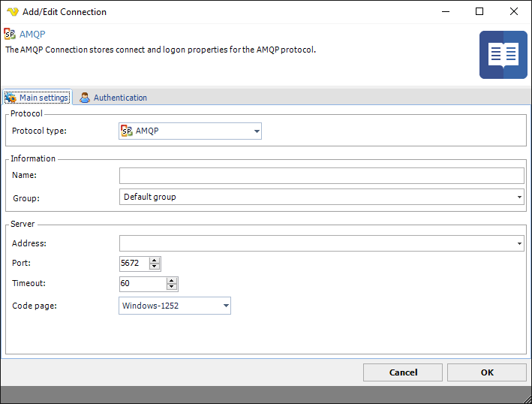532x404 pixels.
Task: Click the Main settings tab icon
Action: pos(11,98)
